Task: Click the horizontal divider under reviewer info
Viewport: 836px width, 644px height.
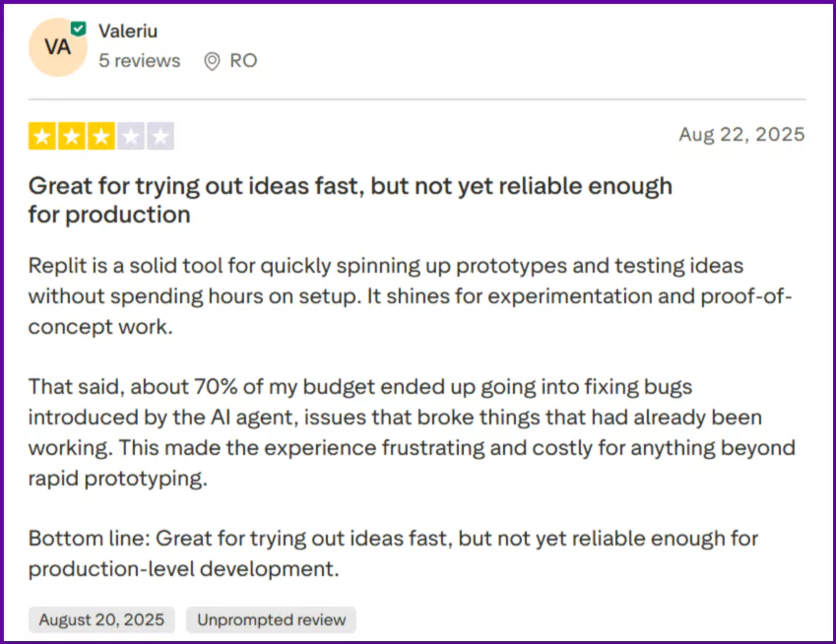Action: pos(417,99)
